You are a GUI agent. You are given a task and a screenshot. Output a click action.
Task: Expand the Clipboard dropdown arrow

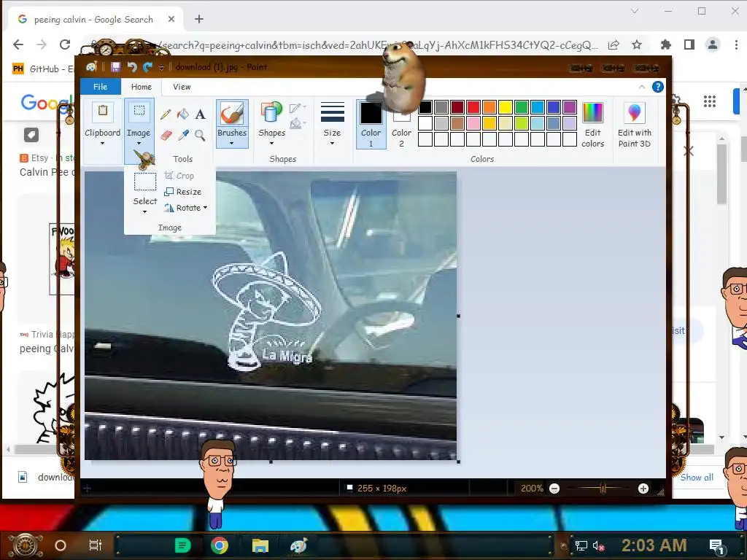coord(102,144)
